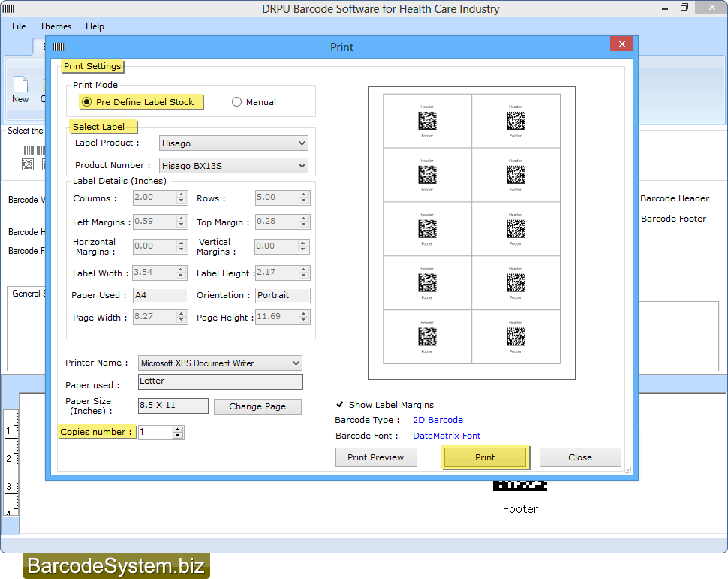Decrease the Horizontal Margins spinner value

[x=182, y=249]
